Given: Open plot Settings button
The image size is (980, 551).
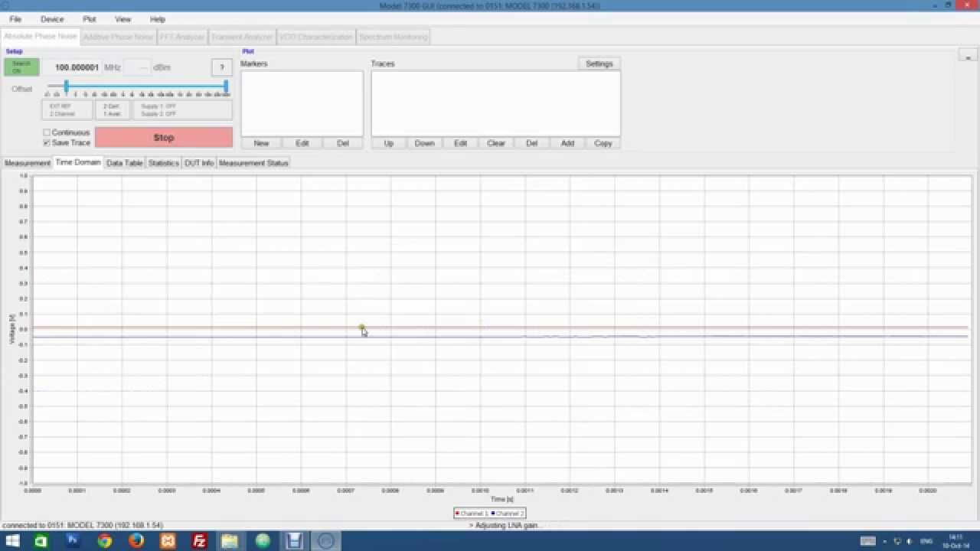Looking at the screenshot, I should pyautogui.click(x=599, y=64).
